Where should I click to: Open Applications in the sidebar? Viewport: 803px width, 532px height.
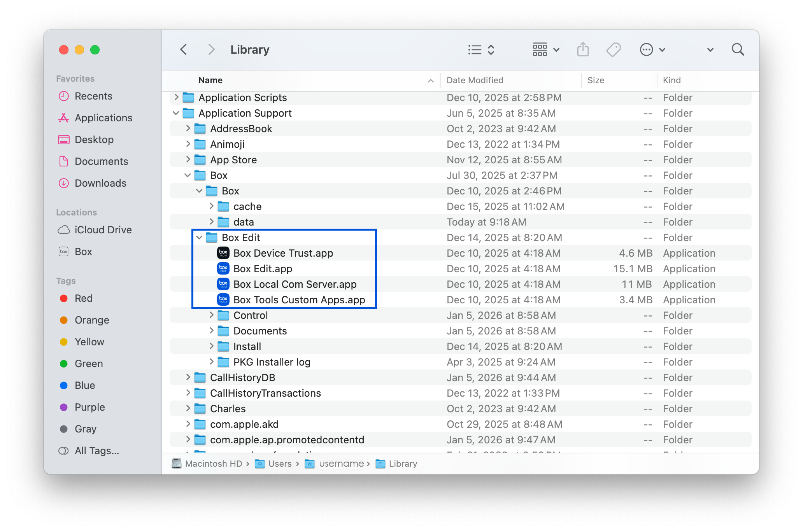click(103, 118)
